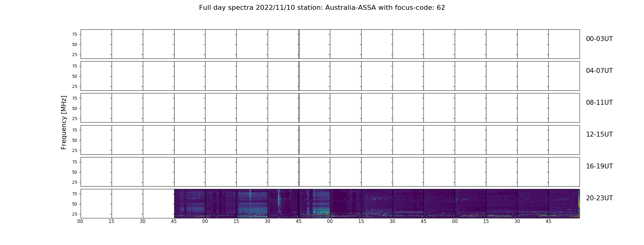Click the 75 tick label of the 12-15UT row

[x=75, y=130]
